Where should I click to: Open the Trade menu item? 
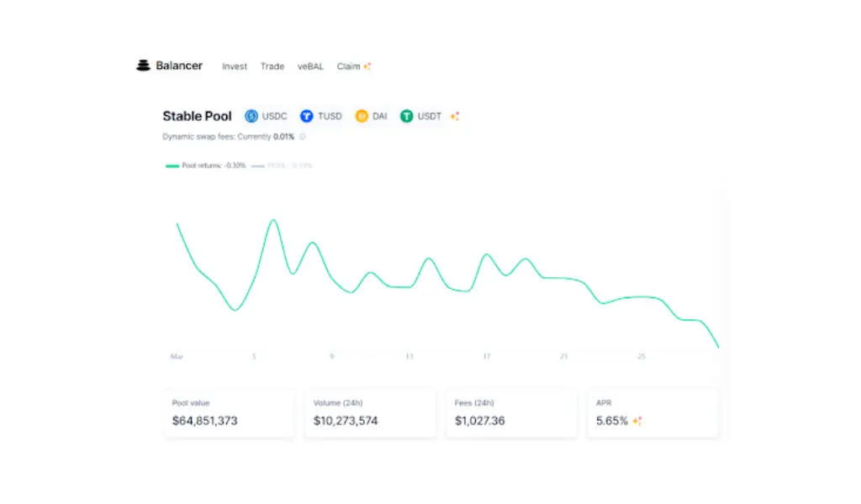(272, 66)
